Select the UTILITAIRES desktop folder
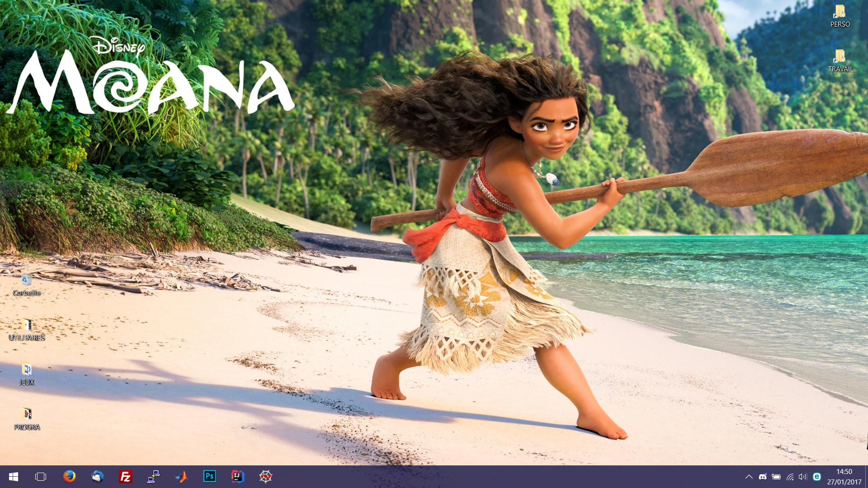Viewport: 868px width, 488px height. tap(27, 329)
